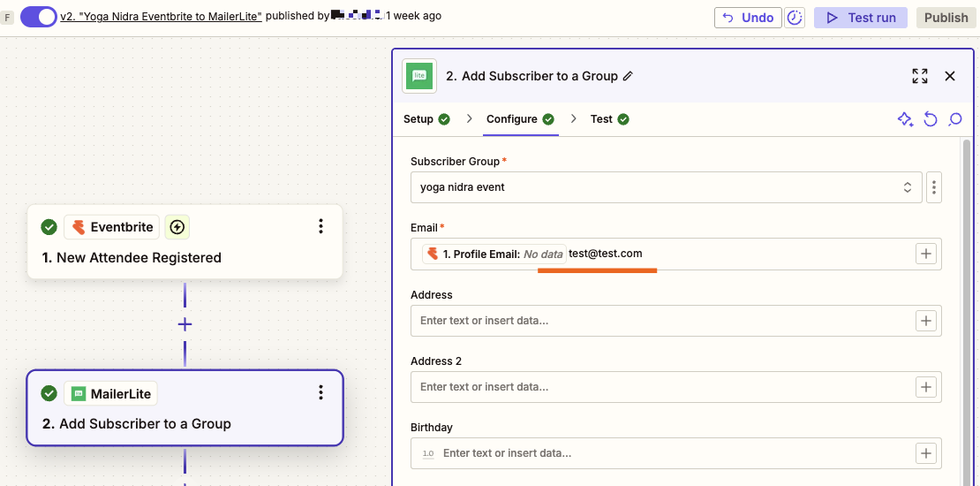Start a Test run
980x486 pixels.
pyautogui.click(x=860, y=18)
